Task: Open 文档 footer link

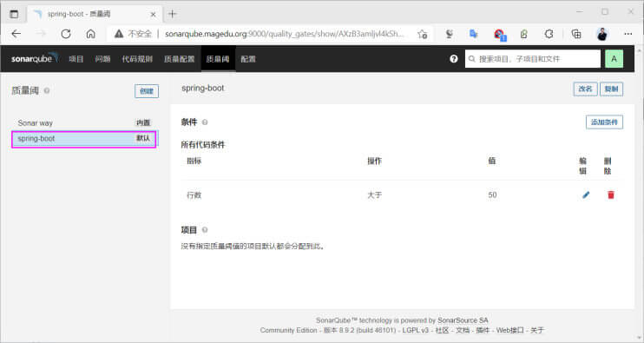Action: click(x=463, y=330)
